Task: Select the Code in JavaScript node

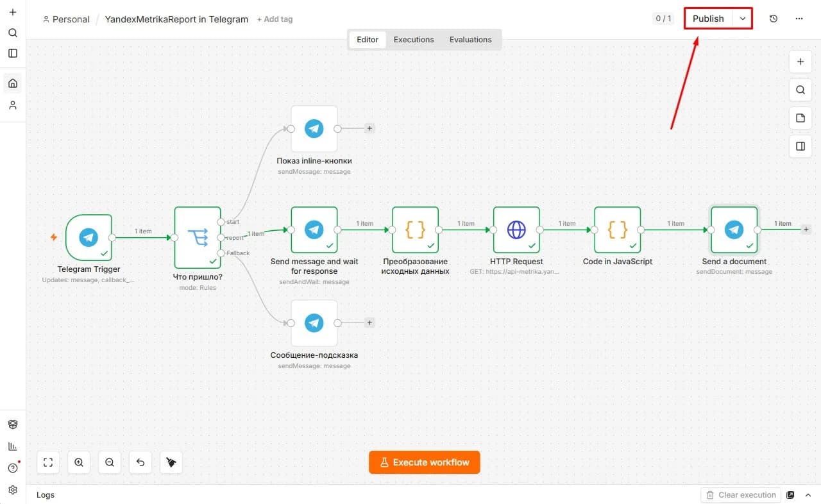Action: pos(618,230)
